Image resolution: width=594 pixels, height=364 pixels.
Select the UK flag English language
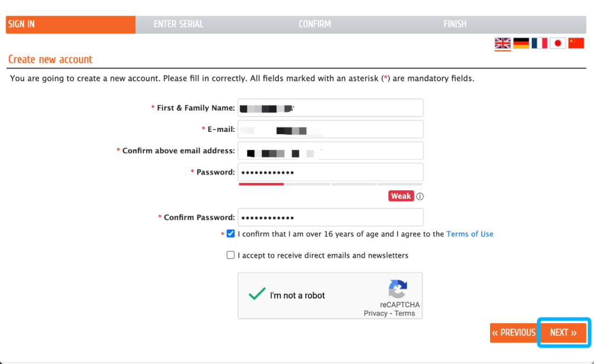click(x=503, y=43)
